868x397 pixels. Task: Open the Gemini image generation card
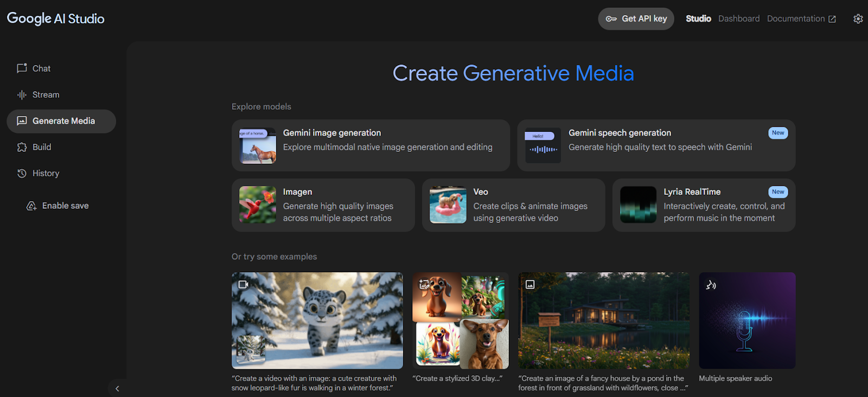[371, 145]
